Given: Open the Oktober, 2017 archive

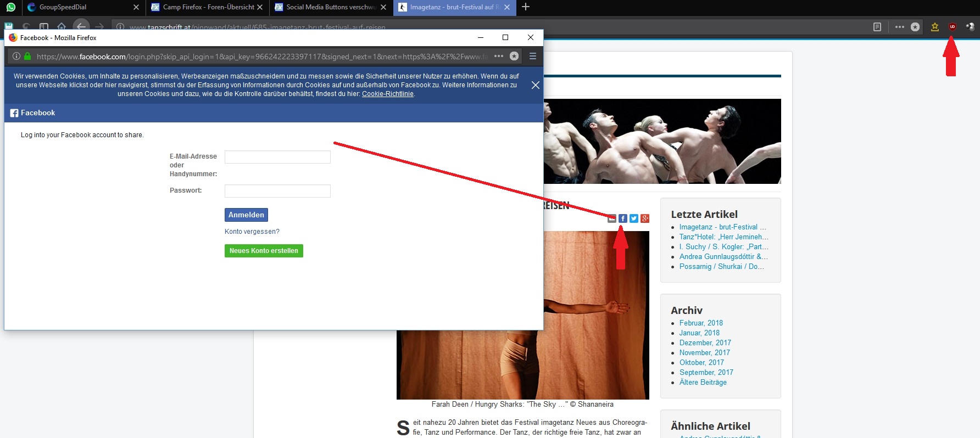Looking at the screenshot, I should [701, 363].
